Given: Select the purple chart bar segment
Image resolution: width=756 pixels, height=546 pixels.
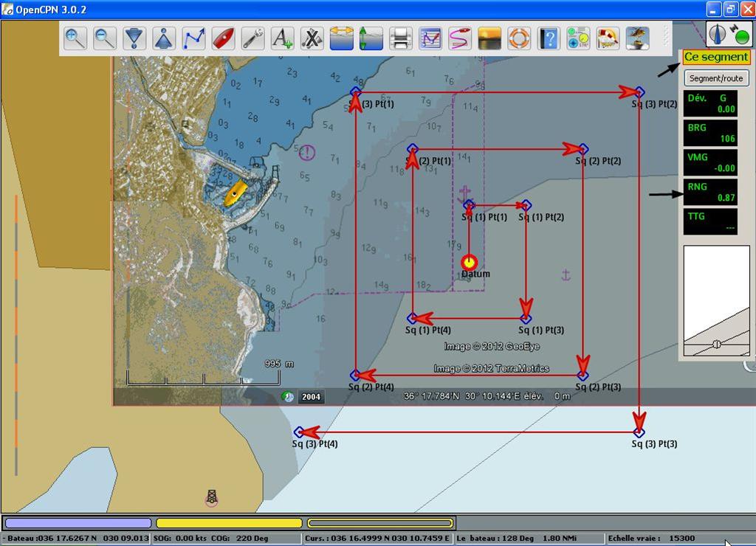Looking at the screenshot, I should tap(78, 523).
